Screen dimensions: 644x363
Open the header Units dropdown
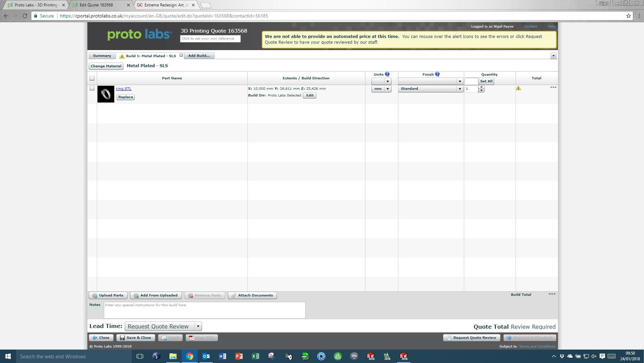[381, 81]
